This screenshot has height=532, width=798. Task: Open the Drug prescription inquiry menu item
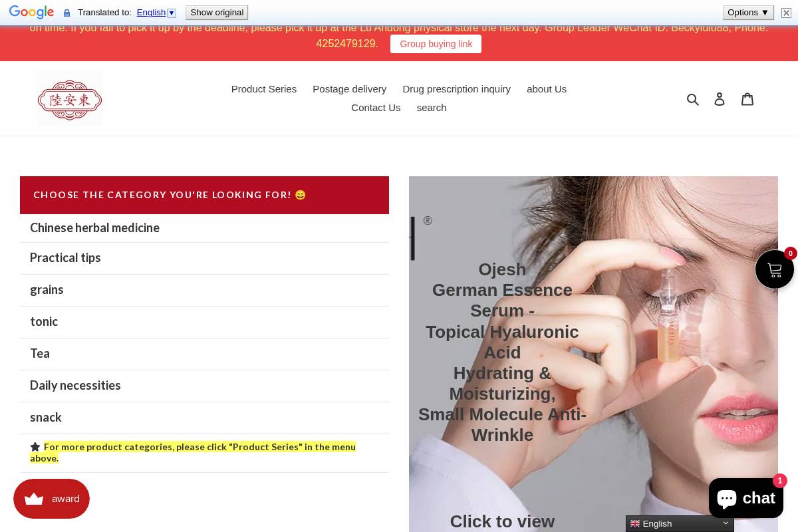457,88
